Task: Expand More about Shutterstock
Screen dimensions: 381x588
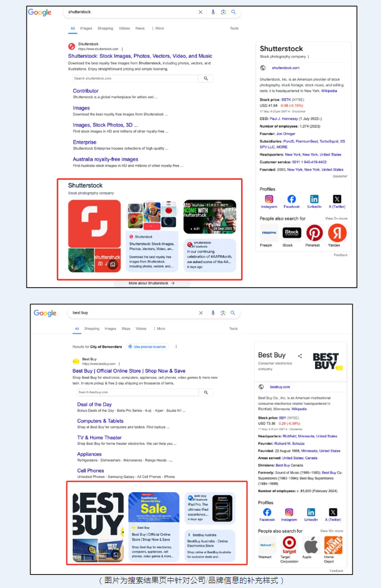Action: [x=152, y=283]
